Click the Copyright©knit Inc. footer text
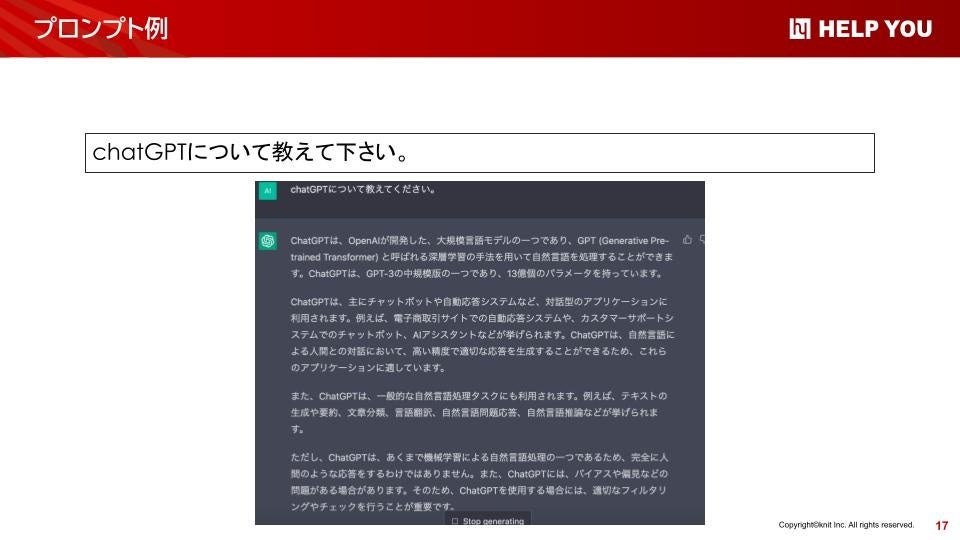960x540 pixels. (846, 525)
